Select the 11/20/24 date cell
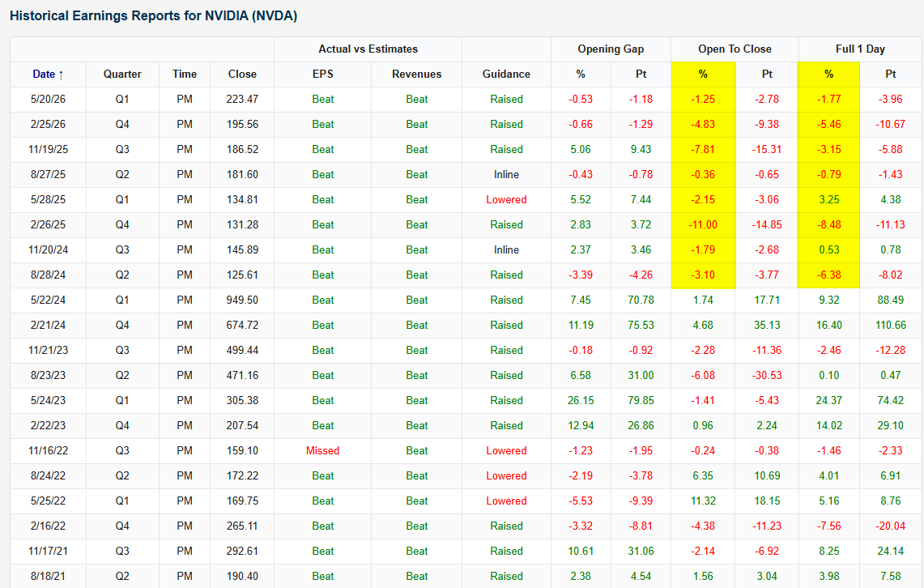The height and width of the screenshot is (588, 924). [x=48, y=249]
